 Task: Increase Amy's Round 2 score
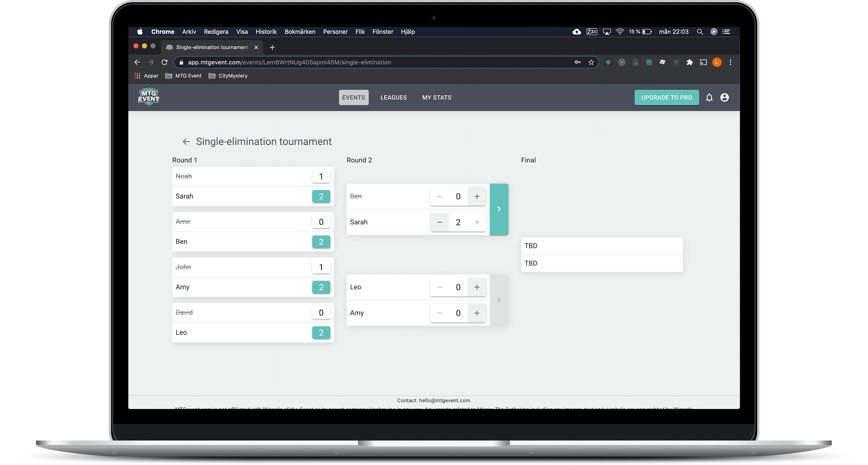pos(477,313)
